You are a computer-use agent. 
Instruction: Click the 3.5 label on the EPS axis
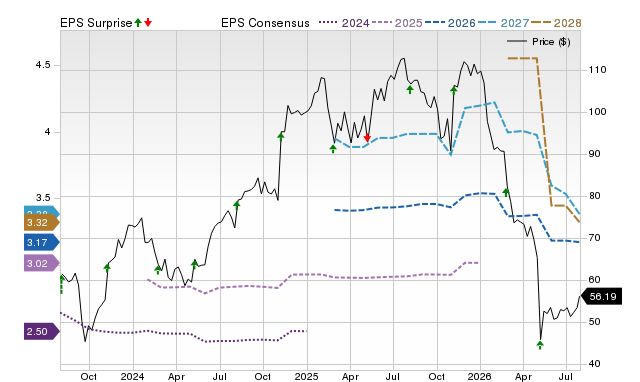[x=43, y=198]
